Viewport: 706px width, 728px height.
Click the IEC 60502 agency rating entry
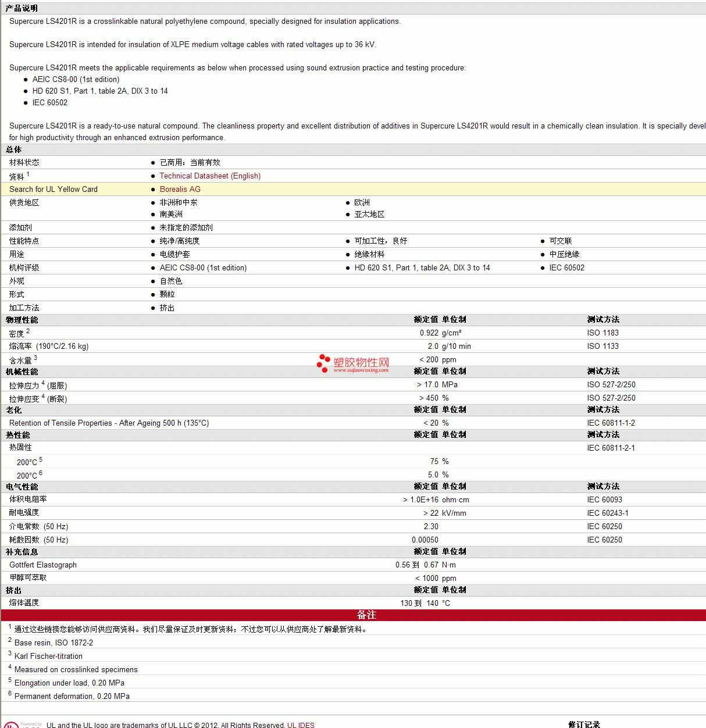point(567,267)
